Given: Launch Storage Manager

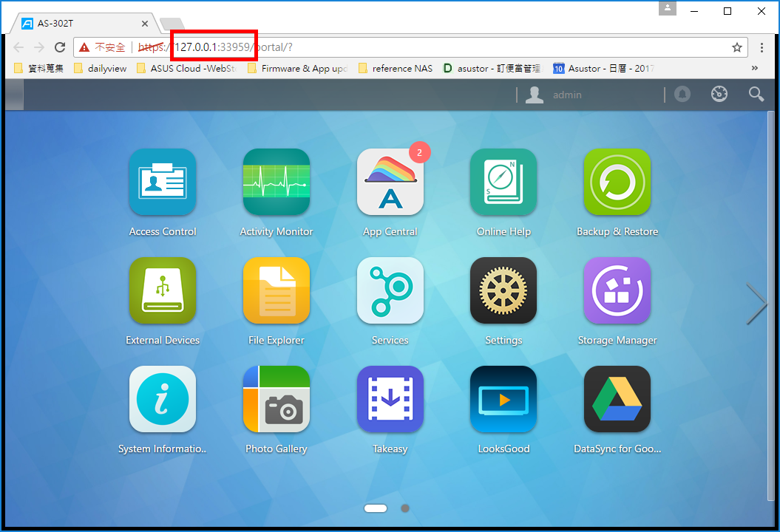Looking at the screenshot, I should tap(617, 290).
